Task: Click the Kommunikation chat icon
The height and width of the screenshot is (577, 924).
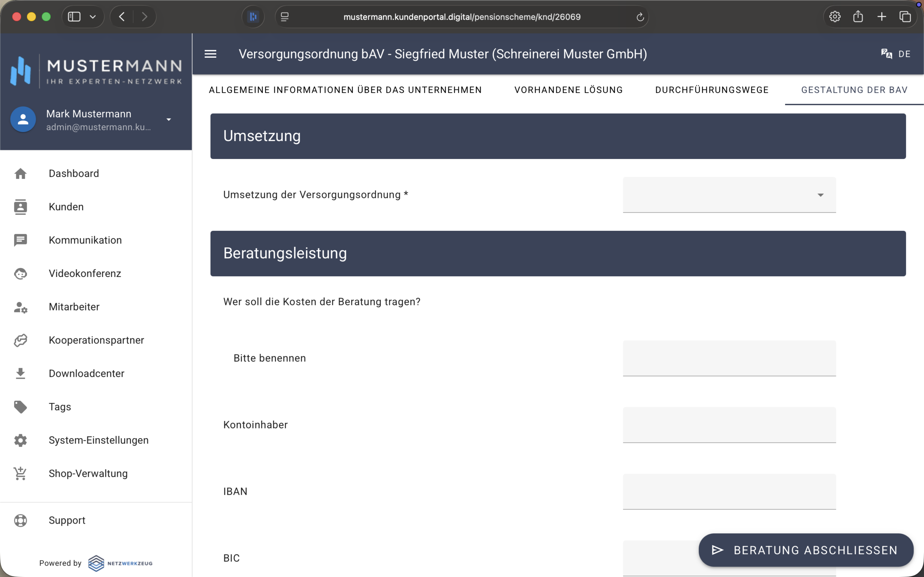Action: [20, 240]
